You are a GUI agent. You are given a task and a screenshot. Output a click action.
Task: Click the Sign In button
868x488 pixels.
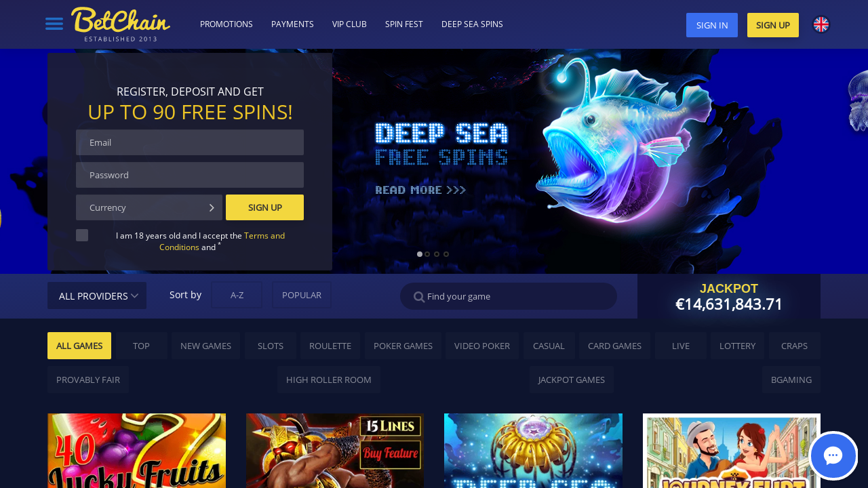click(712, 25)
